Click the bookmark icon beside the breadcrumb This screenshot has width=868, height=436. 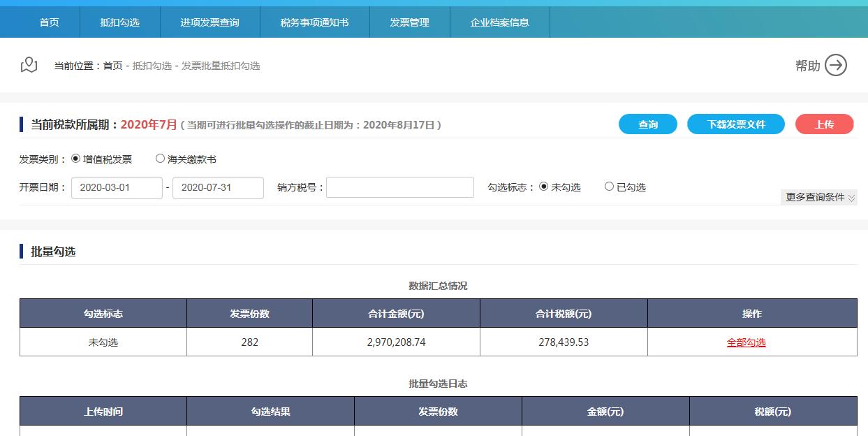tap(28, 64)
